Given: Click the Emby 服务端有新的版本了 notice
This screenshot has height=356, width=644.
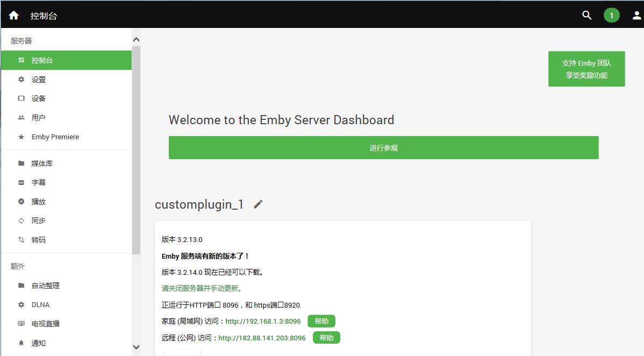Looking at the screenshot, I should tap(205, 255).
